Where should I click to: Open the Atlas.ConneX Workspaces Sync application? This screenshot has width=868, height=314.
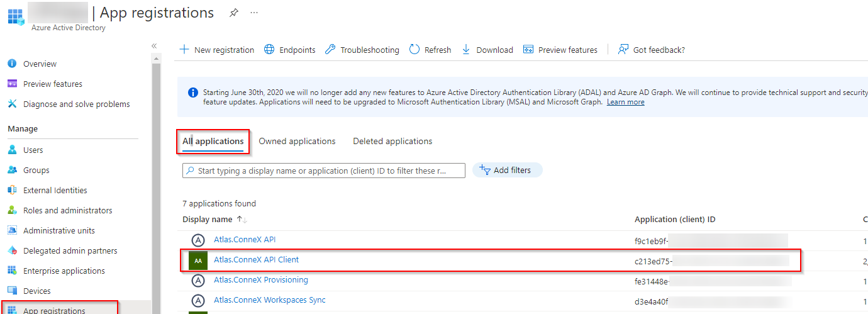(x=270, y=300)
